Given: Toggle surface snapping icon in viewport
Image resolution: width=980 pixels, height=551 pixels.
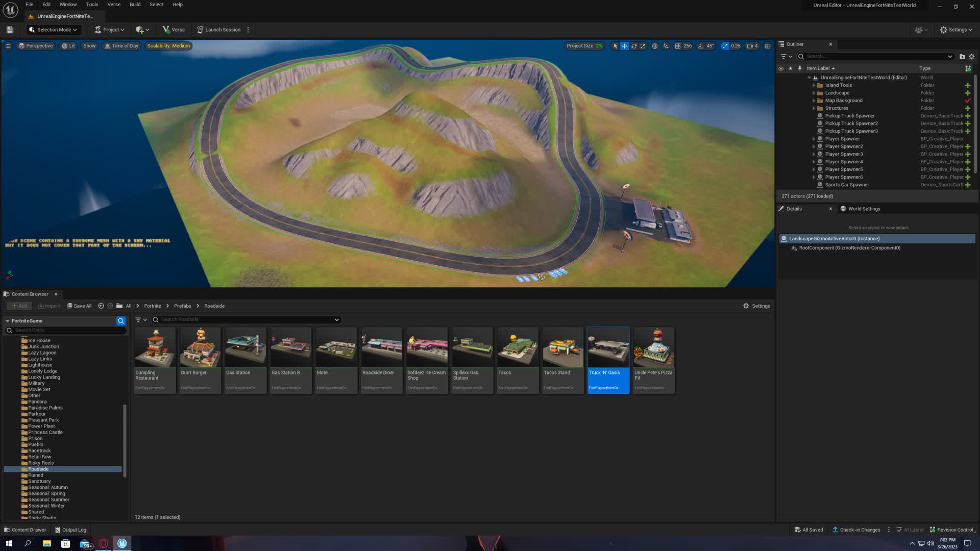Looking at the screenshot, I should pyautogui.click(x=666, y=46).
